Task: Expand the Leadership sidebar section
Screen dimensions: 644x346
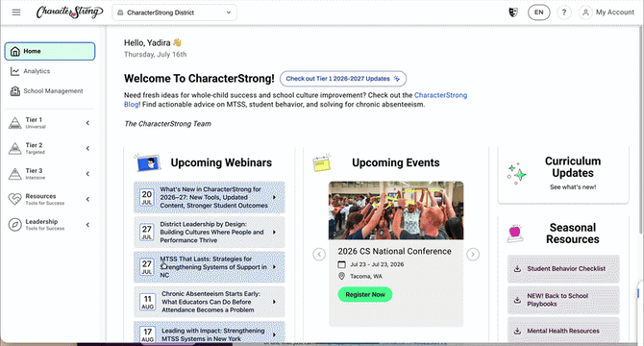Action: 49,225
